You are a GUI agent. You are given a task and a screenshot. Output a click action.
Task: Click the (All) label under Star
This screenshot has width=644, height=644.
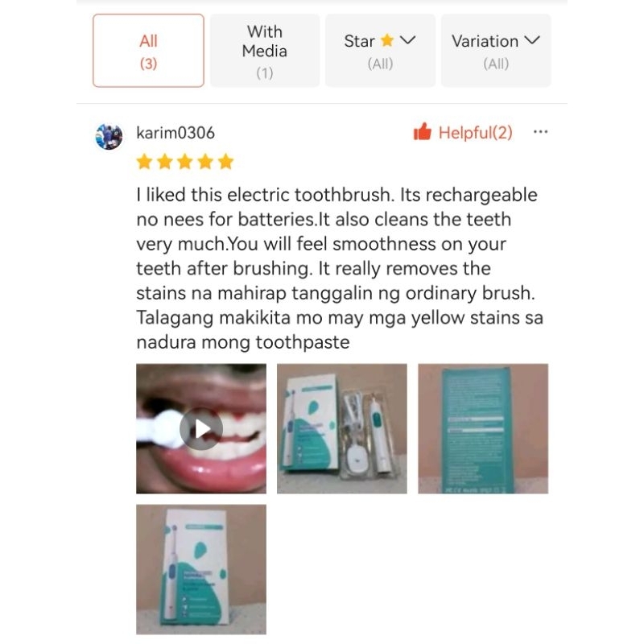(x=380, y=64)
